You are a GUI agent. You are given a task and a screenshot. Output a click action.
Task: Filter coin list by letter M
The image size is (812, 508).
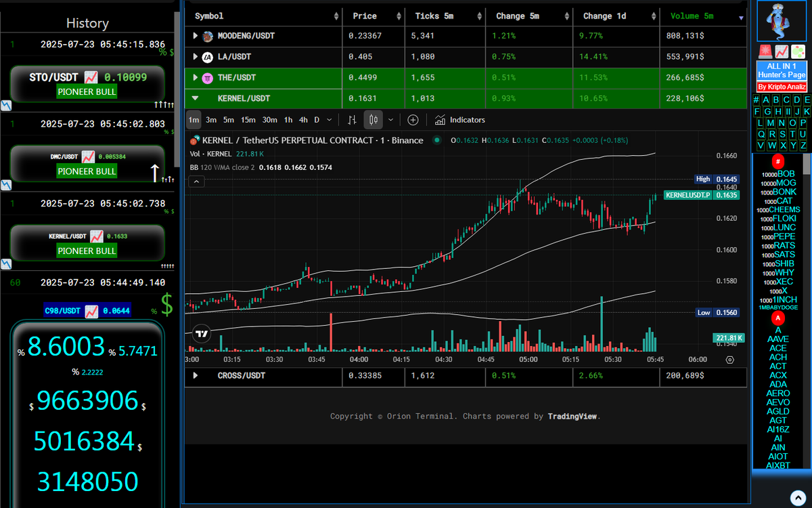tap(771, 123)
